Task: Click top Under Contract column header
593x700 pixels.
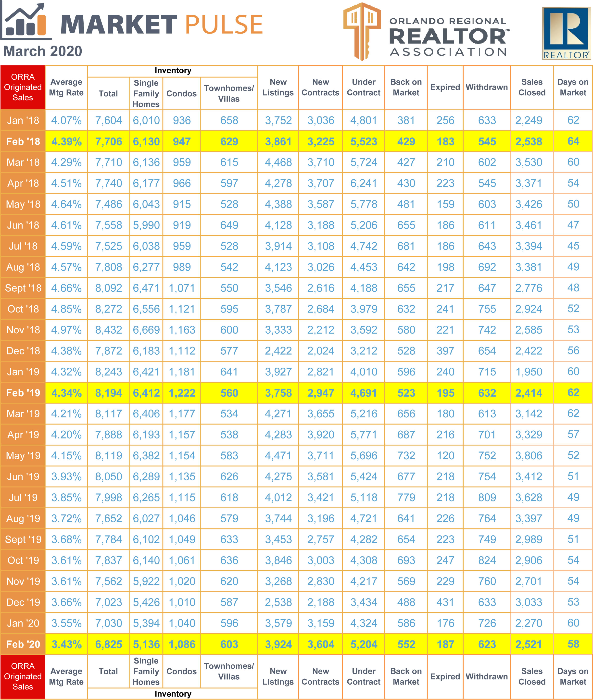Action: click(364, 87)
